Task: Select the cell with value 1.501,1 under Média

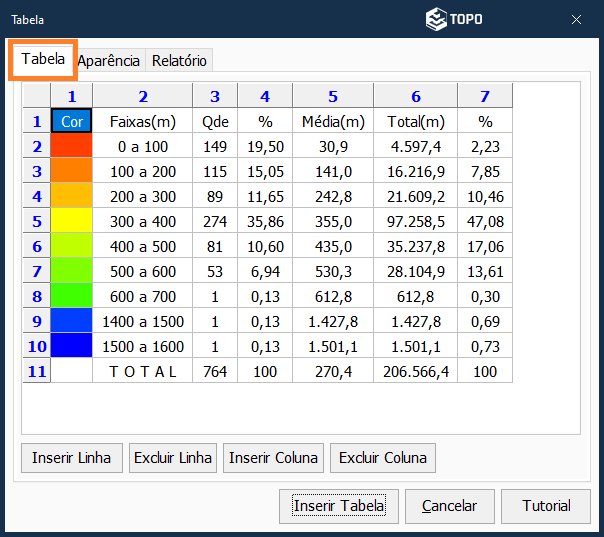Action: point(333,346)
